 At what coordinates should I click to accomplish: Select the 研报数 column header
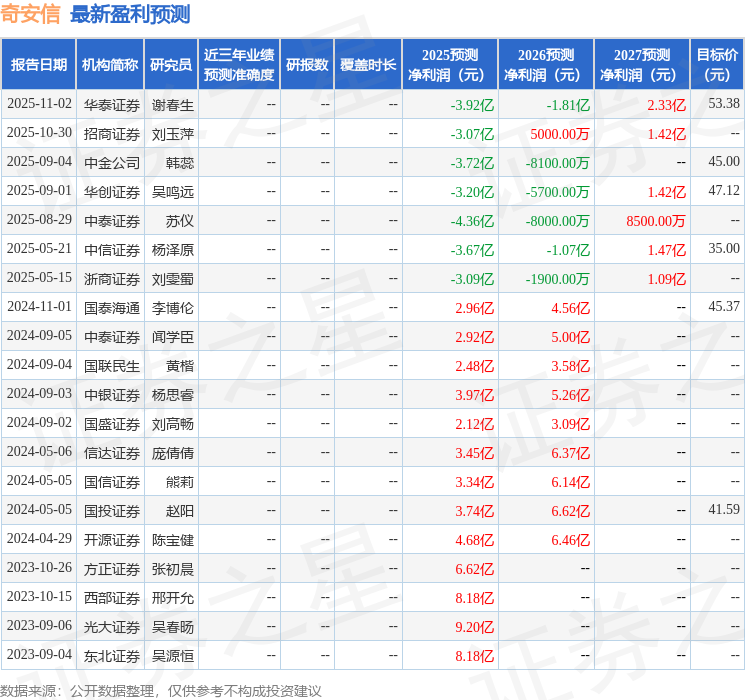pyautogui.click(x=307, y=64)
